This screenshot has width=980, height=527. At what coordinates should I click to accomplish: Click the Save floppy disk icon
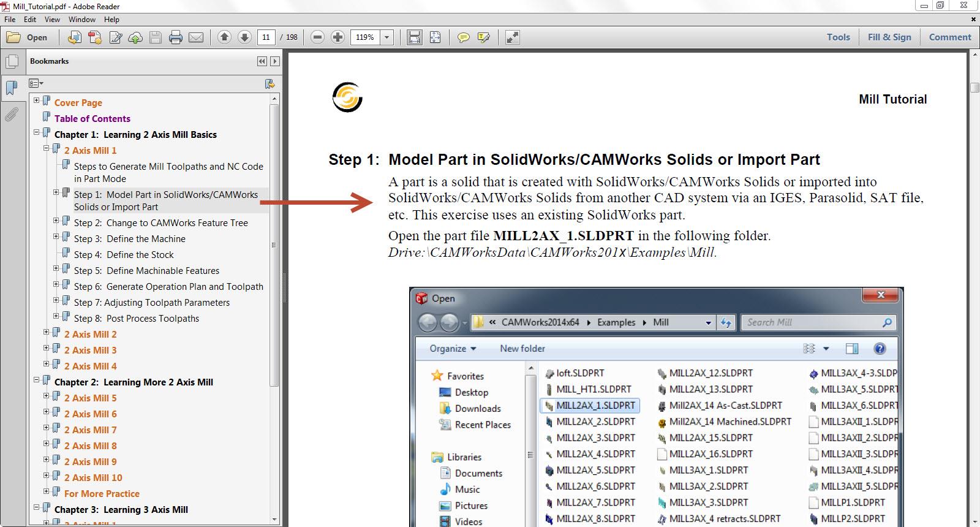(x=156, y=37)
